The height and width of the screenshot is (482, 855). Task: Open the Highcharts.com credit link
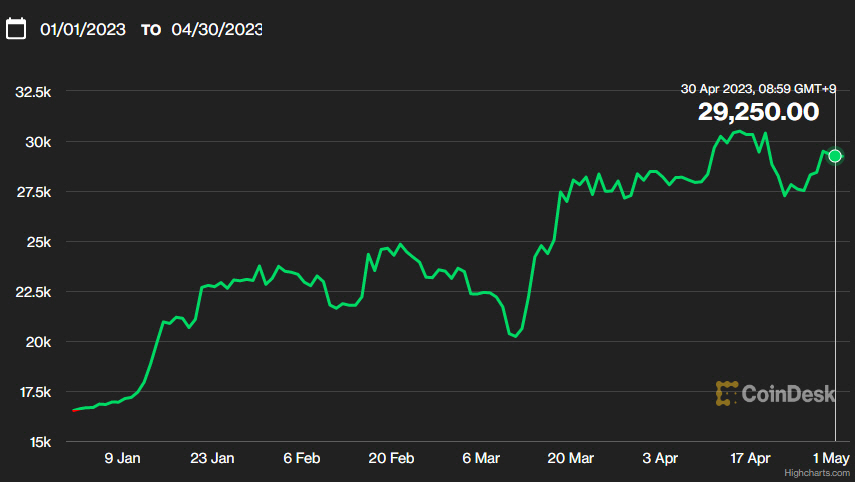pyautogui.click(x=815, y=474)
